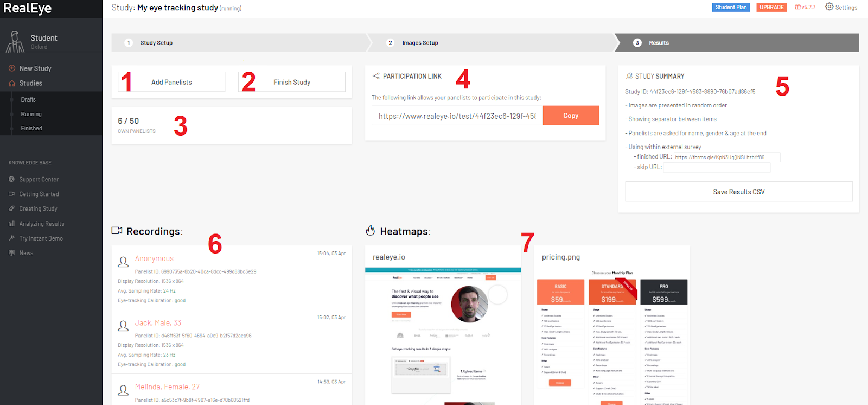Image resolution: width=868 pixels, height=405 pixels.
Task: Click the Creating Study rocket icon
Action: [11, 208]
